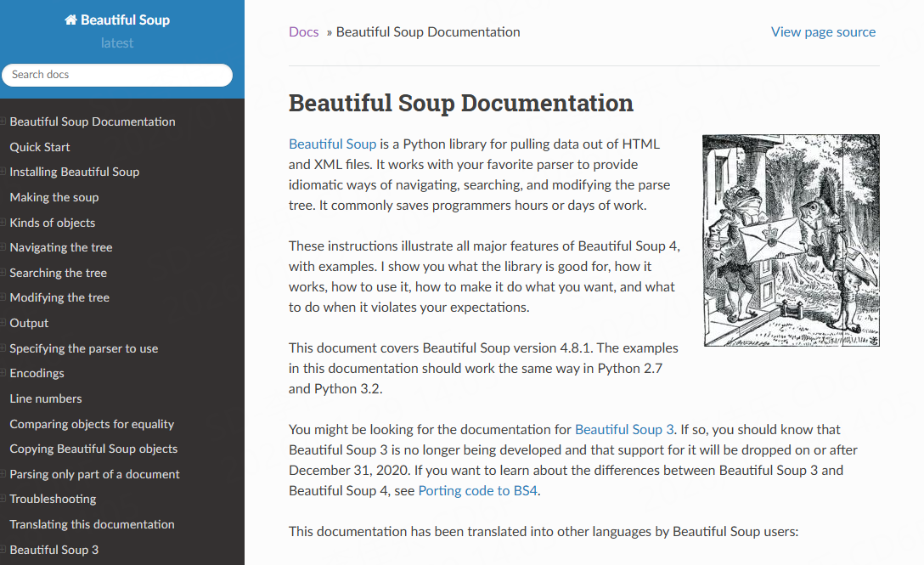Open the 'Quick Start' page
Image resolution: width=924 pixels, height=565 pixels.
coord(39,147)
